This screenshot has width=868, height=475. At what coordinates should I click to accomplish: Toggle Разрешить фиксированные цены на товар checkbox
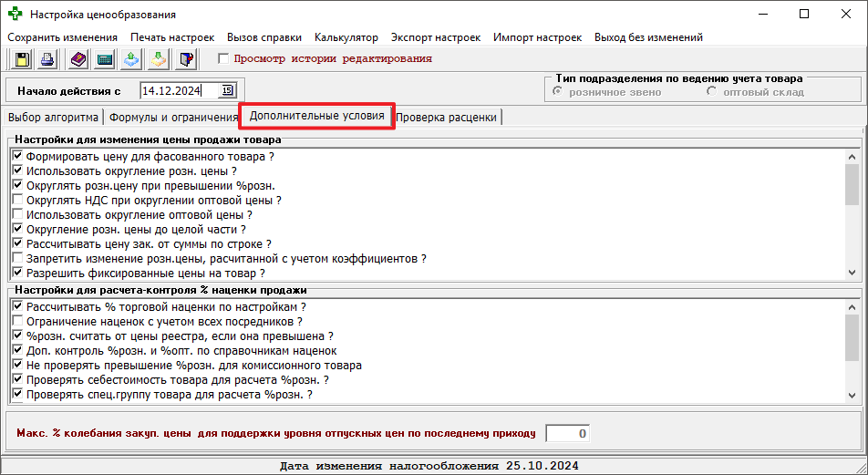[17, 273]
